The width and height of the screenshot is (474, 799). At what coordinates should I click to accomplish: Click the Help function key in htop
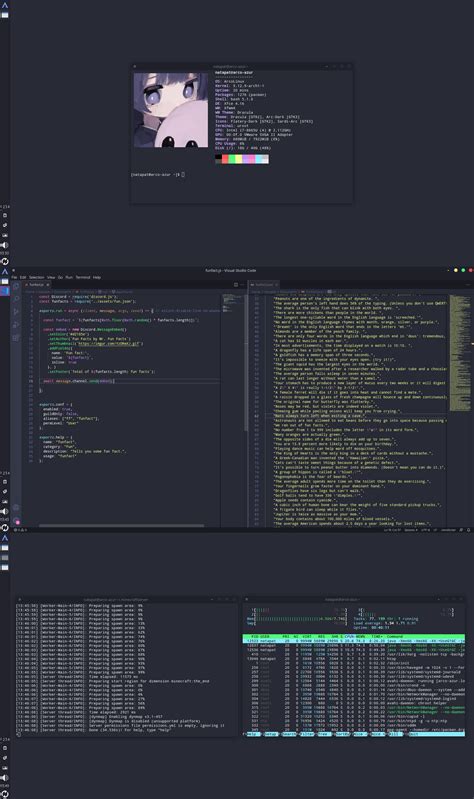[252, 734]
